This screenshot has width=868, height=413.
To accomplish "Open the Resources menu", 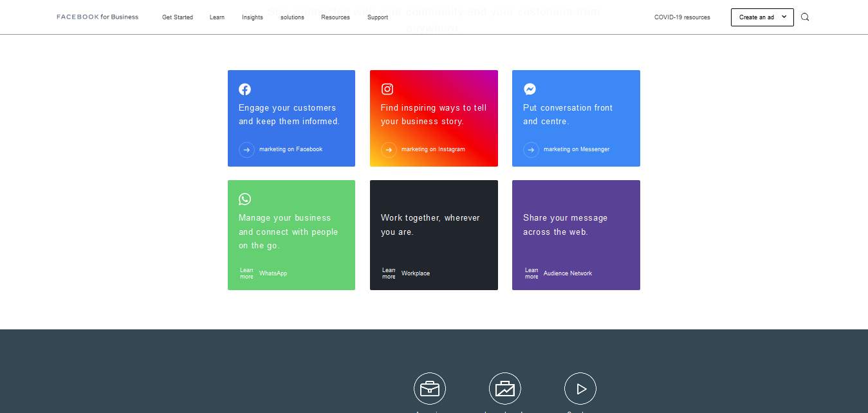I will pos(335,17).
